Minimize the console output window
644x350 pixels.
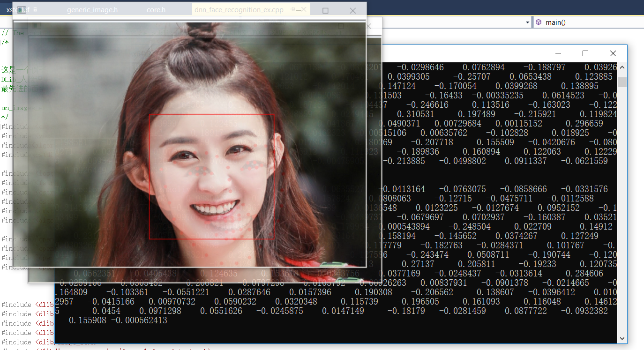click(x=558, y=53)
